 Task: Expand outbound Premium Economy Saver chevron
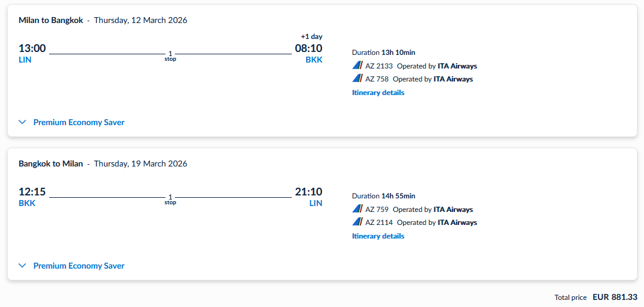(22, 122)
